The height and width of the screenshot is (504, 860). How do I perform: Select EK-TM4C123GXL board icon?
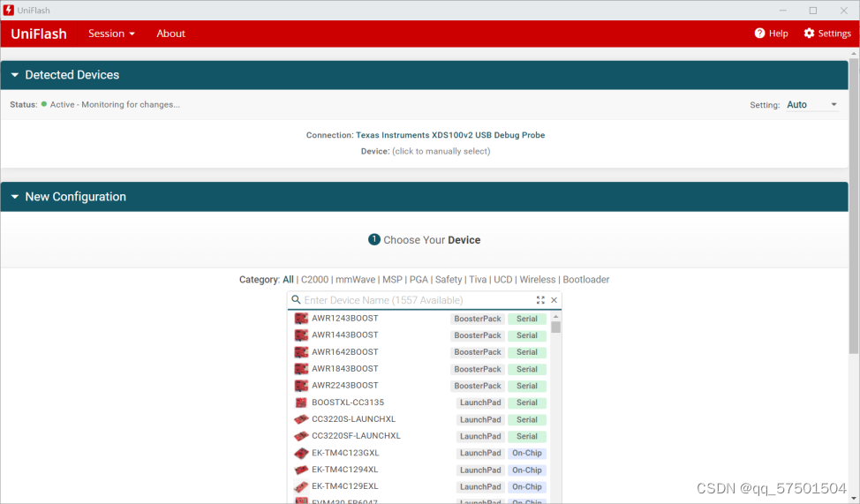[301, 453]
